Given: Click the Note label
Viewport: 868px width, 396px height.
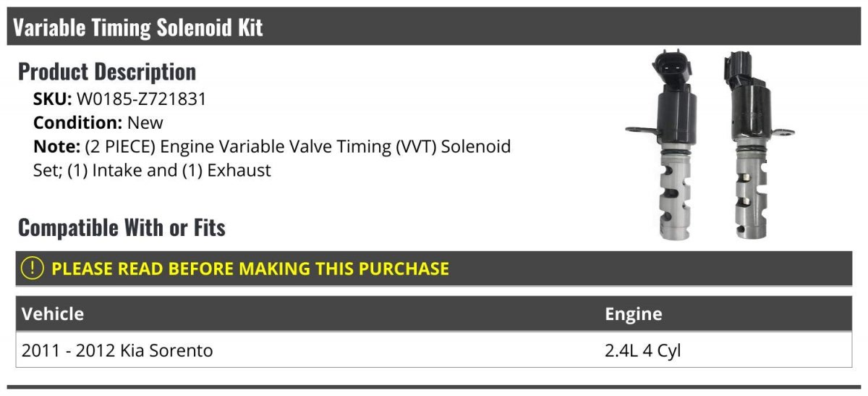Looking at the screenshot, I should pyautogui.click(x=56, y=146).
